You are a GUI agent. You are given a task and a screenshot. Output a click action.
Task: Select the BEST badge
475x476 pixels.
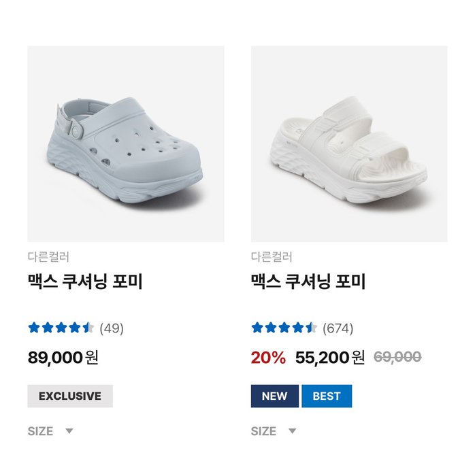327,396
